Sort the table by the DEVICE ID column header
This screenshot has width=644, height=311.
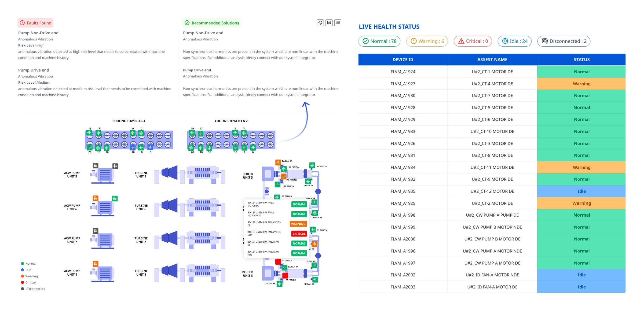[x=403, y=60]
